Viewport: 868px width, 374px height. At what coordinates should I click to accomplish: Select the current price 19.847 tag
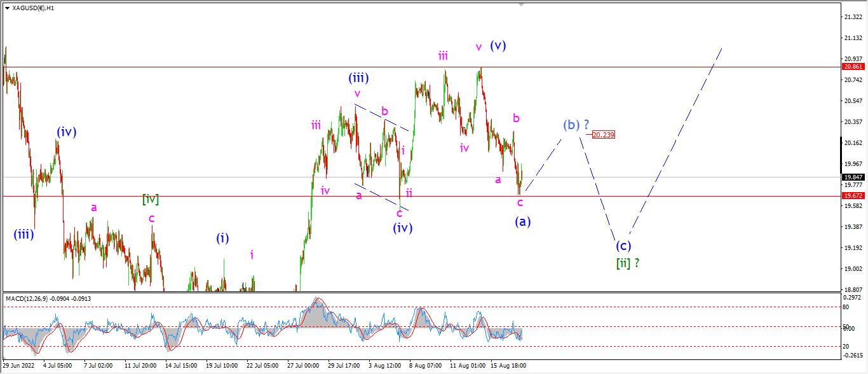852,177
